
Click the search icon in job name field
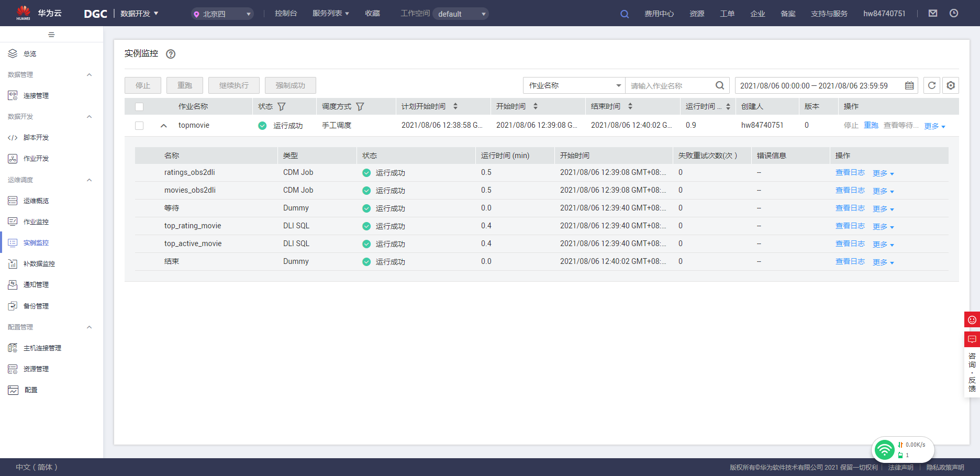tap(720, 85)
